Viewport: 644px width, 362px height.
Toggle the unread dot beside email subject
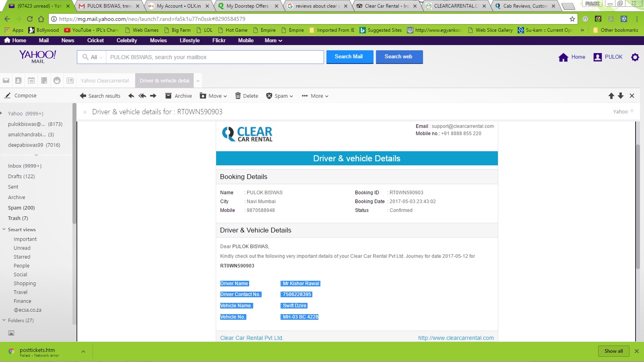tap(85, 112)
